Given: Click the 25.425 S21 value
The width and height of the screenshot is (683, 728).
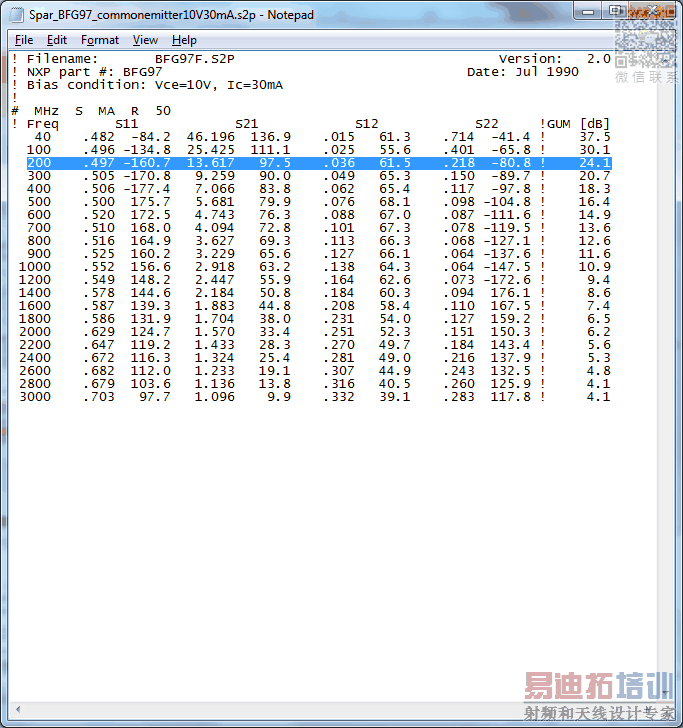Looking at the screenshot, I should pos(211,150).
